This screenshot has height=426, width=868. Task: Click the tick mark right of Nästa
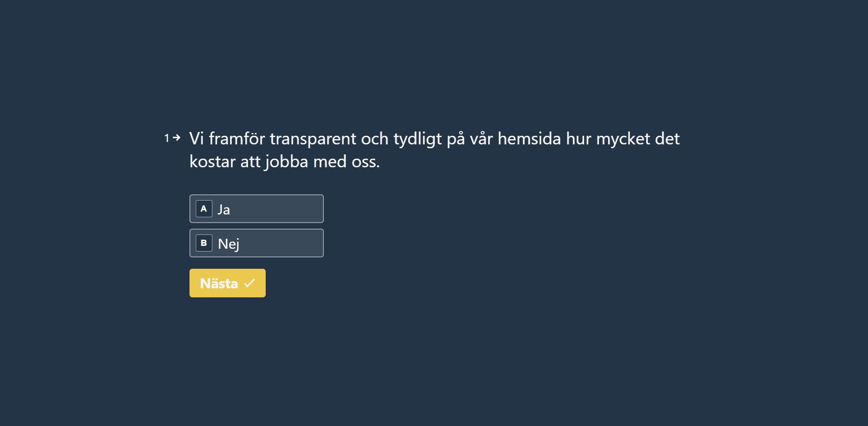click(x=249, y=283)
